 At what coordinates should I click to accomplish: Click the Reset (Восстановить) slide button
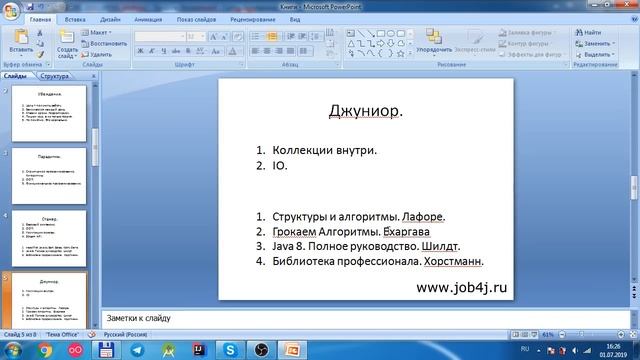coord(104,43)
